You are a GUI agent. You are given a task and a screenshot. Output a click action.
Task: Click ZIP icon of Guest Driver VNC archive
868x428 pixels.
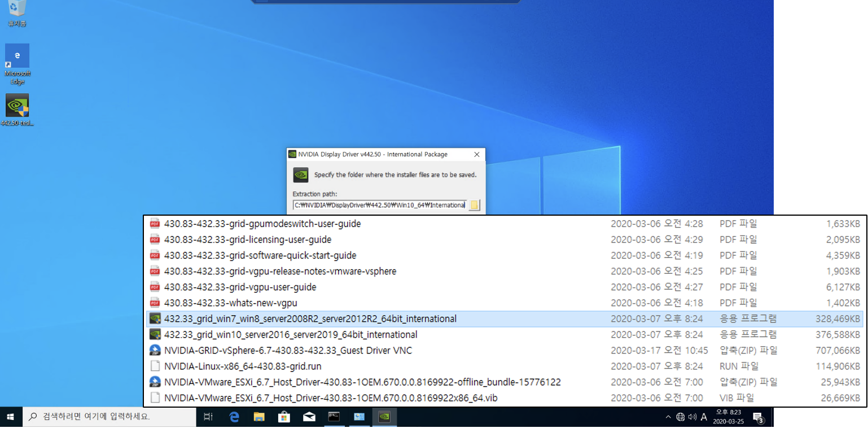click(x=155, y=350)
